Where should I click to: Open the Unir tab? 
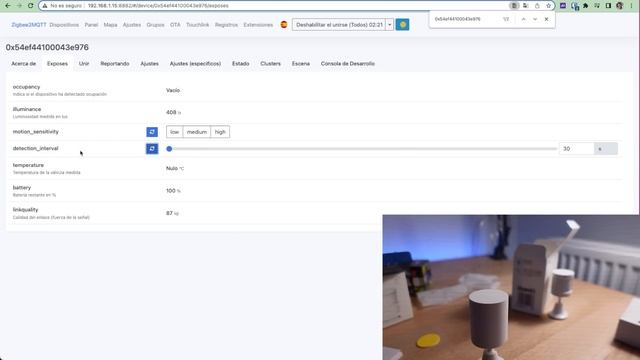84,64
